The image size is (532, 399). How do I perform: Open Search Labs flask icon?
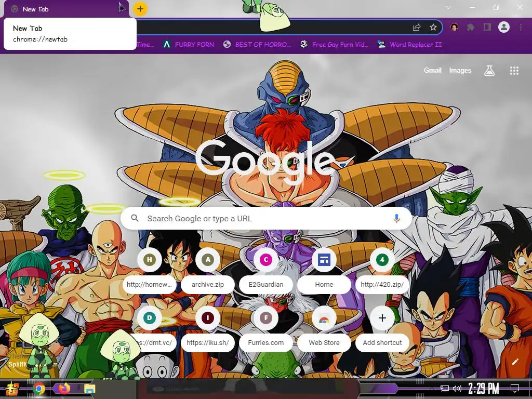(489, 71)
